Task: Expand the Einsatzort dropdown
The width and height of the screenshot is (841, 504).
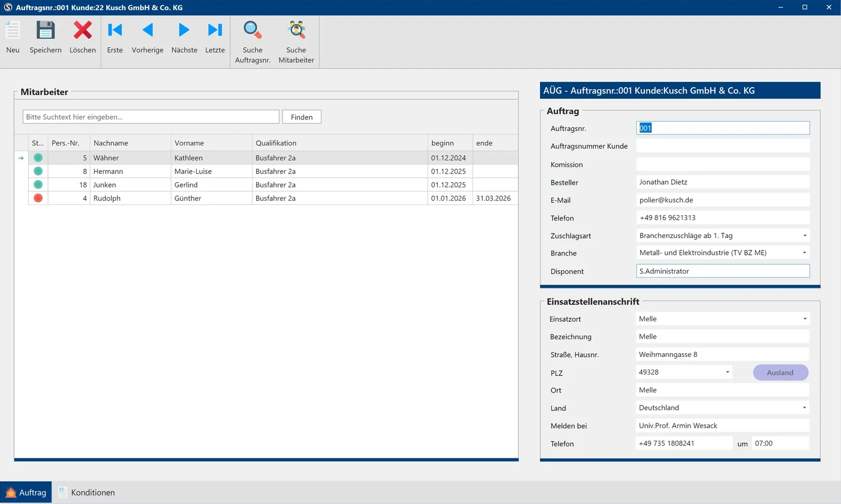Action: 804,319
